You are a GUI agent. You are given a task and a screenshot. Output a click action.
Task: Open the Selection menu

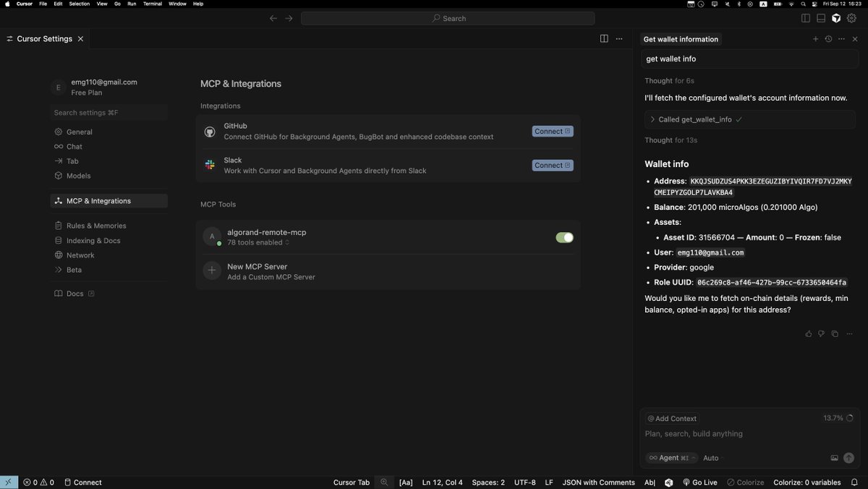point(80,4)
